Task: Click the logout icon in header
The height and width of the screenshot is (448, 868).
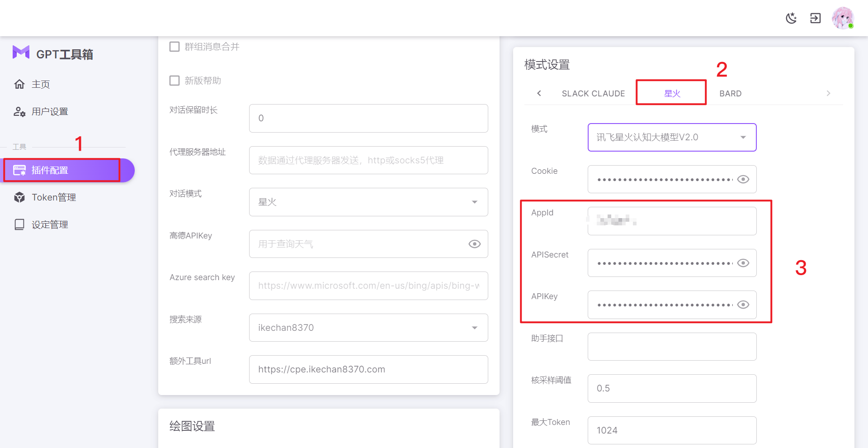Action: pos(815,18)
